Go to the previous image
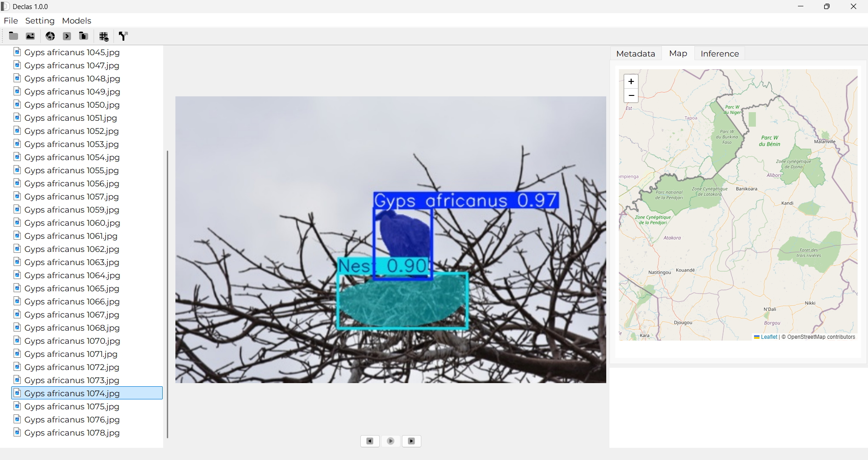Screen dimensions: 868x460 pos(370,441)
